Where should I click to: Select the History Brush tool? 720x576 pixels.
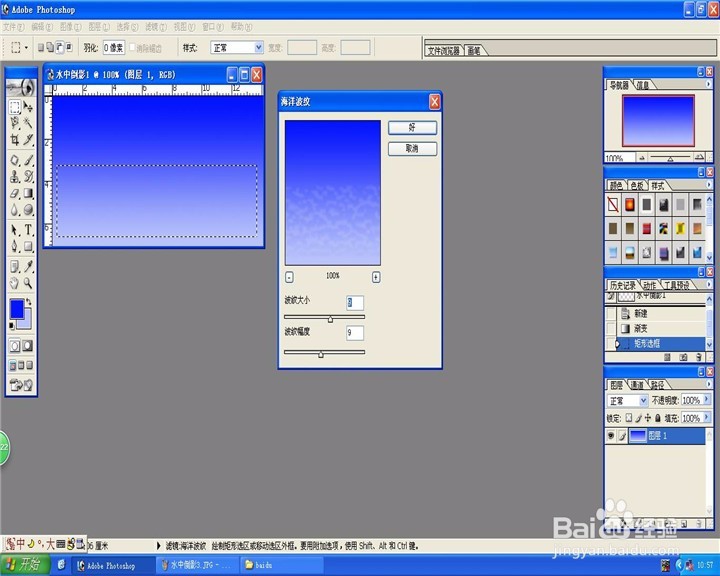coord(28,176)
